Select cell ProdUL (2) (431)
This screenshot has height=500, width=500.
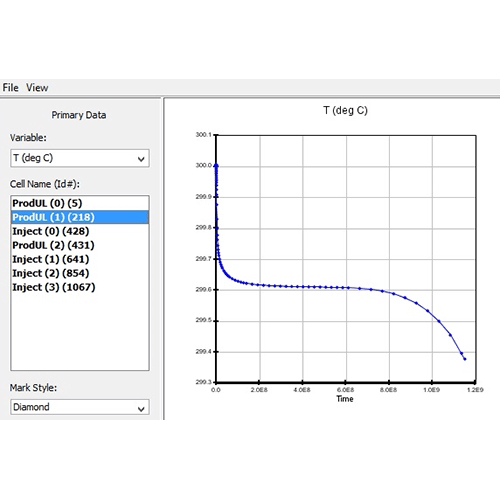point(80,245)
